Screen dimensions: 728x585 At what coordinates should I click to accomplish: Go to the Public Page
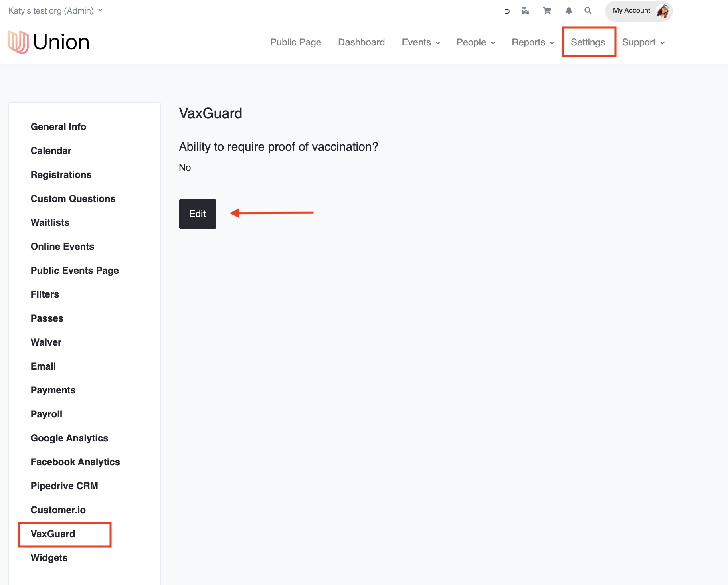pos(296,42)
